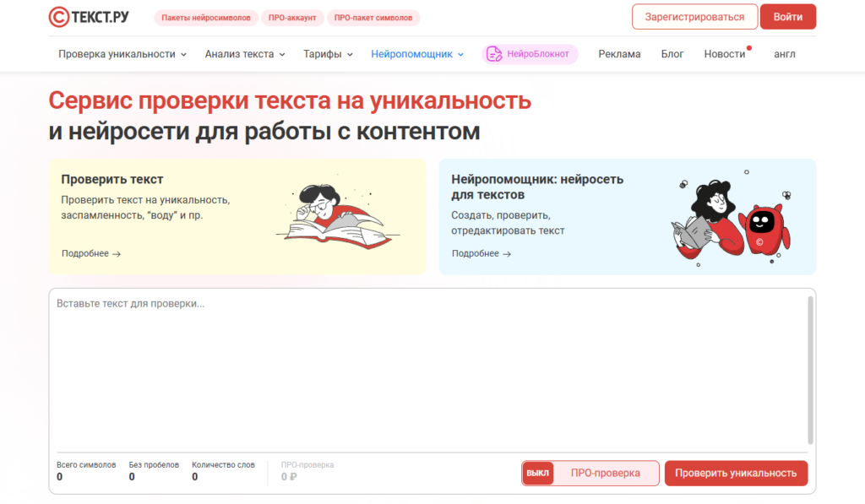865x504 pixels.
Task: Click the ПРО-проверка label on toggle
Action: coord(605,473)
